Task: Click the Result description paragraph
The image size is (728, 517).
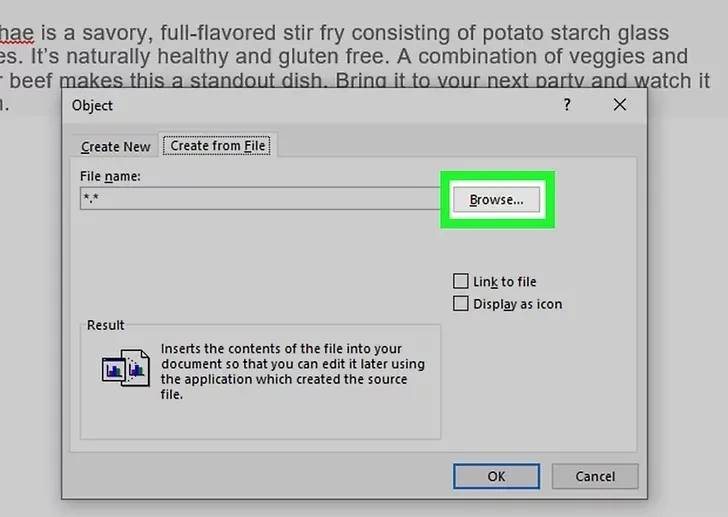Action: coord(293,371)
